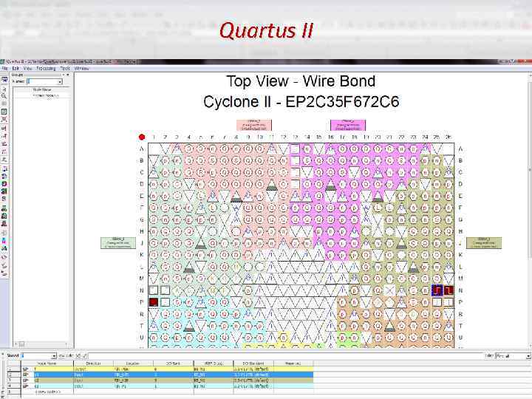The width and height of the screenshot is (532, 399).
Task: Open the Processing menu
Action: pos(46,68)
